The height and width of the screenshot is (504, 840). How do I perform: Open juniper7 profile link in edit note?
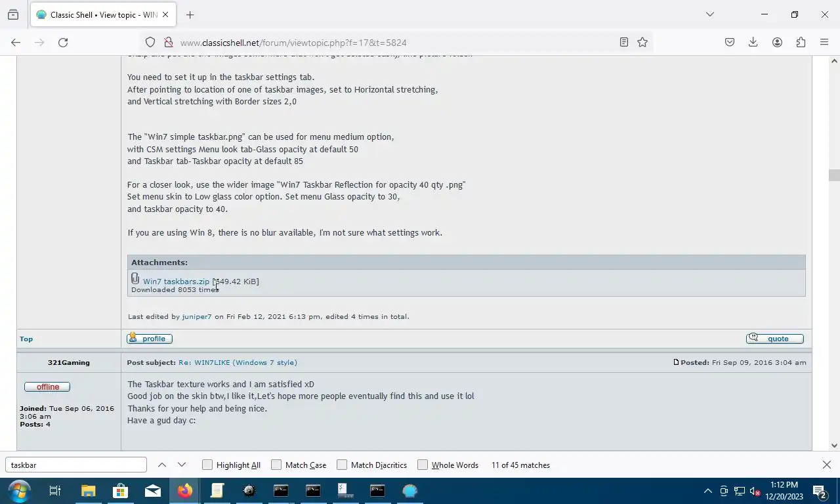[x=197, y=316]
